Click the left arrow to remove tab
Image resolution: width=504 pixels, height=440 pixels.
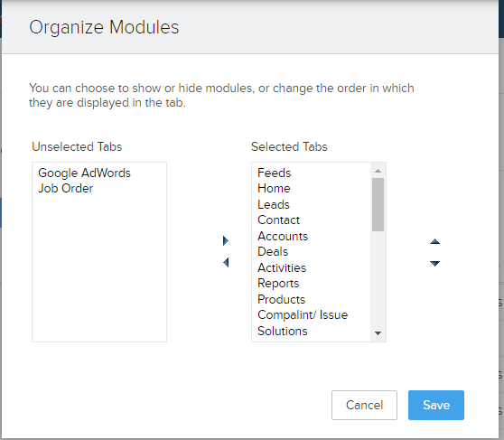[226, 262]
